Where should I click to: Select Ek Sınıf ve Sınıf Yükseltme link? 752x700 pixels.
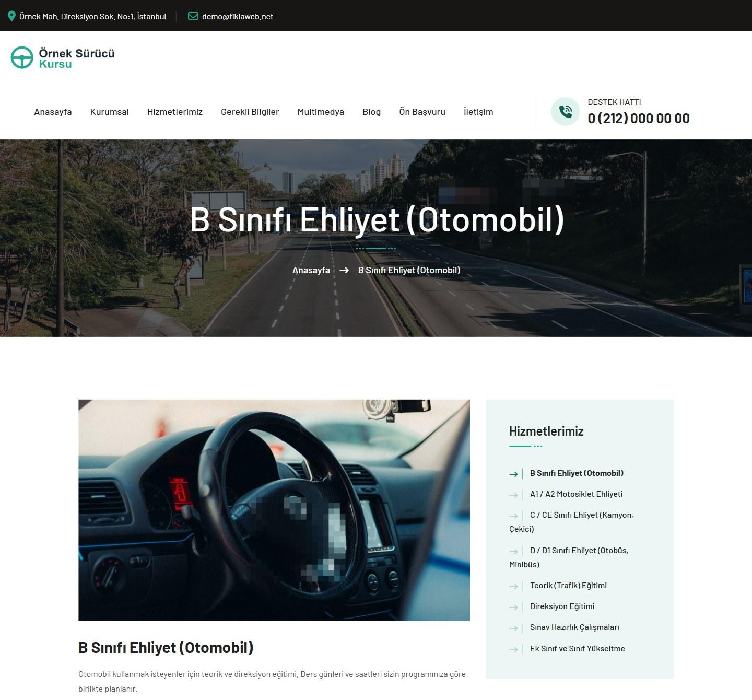[578, 649]
